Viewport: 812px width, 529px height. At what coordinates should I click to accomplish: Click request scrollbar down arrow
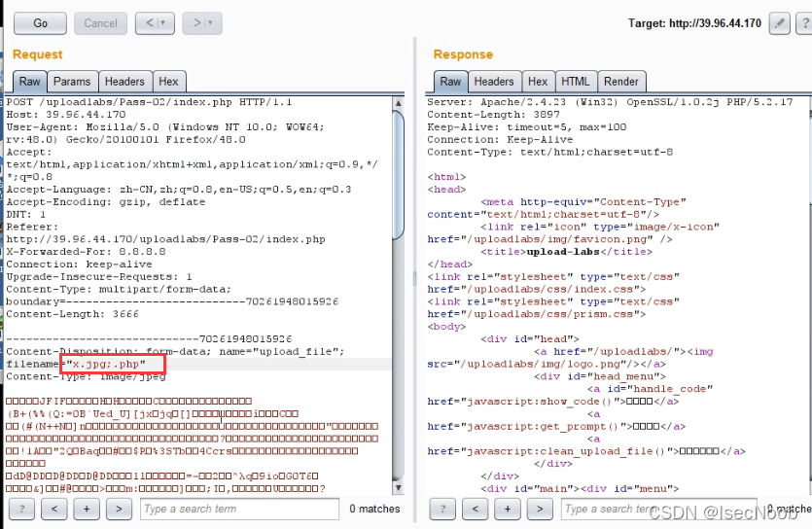(399, 487)
